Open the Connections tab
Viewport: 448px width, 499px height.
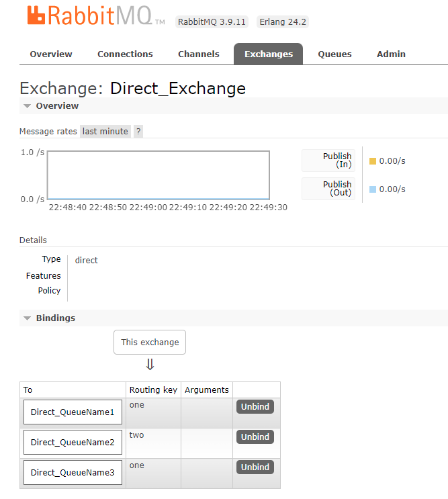[125, 54]
